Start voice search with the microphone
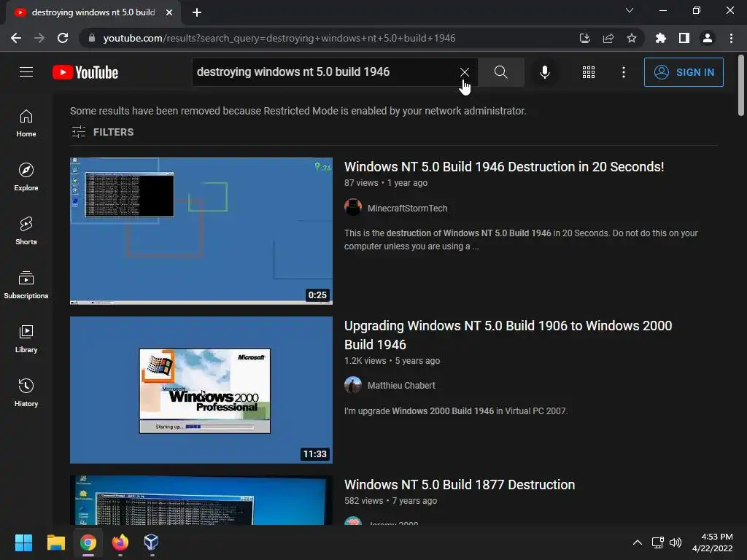This screenshot has width=747, height=560. coord(544,72)
